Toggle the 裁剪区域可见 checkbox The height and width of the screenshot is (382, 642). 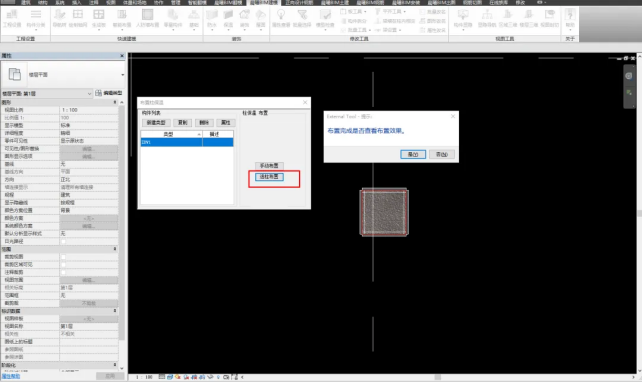pos(63,264)
